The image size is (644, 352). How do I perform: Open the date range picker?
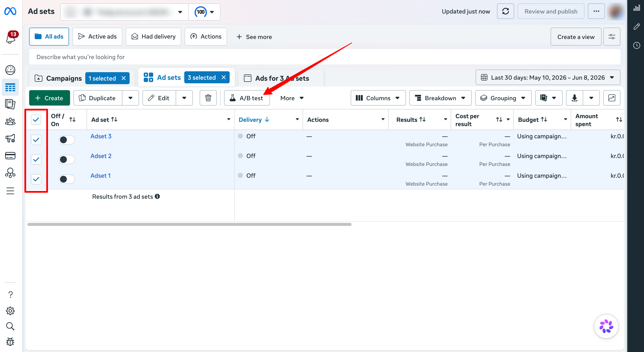tap(548, 78)
